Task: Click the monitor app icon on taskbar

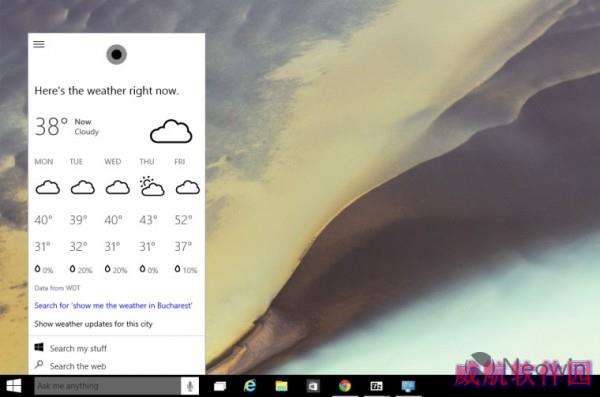Action: click(408, 386)
